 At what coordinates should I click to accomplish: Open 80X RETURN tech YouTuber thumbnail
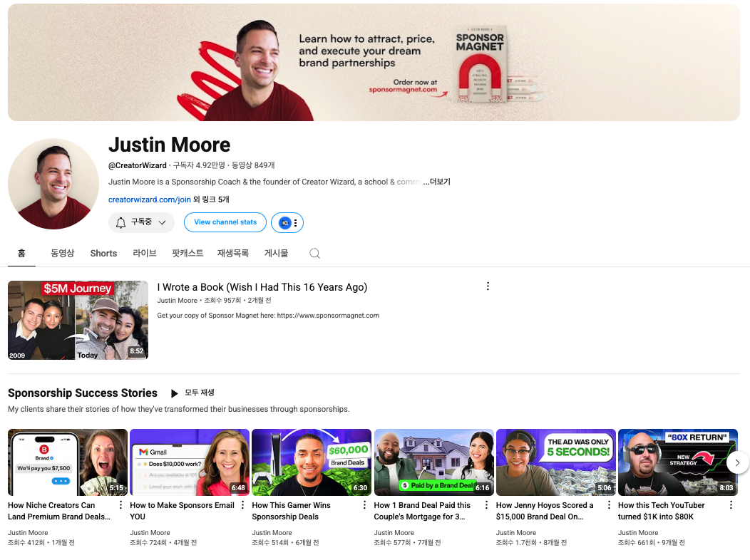pyautogui.click(x=678, y=462)
